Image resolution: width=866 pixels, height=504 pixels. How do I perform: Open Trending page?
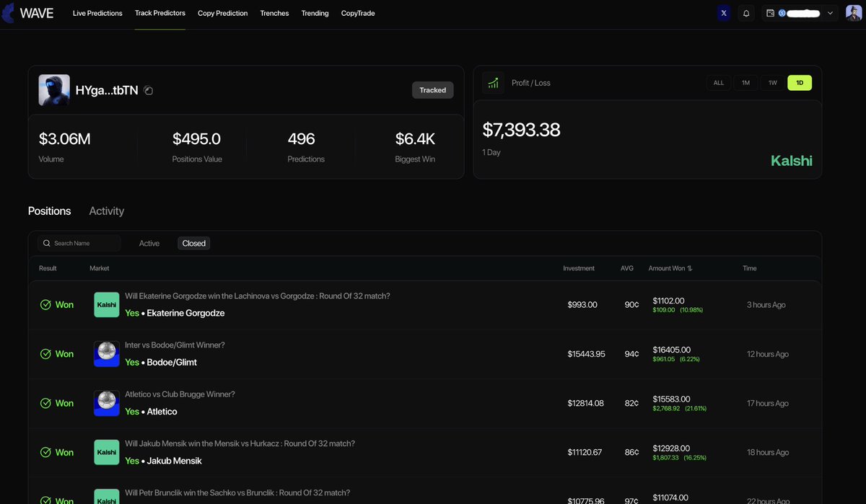coord(315,13)
